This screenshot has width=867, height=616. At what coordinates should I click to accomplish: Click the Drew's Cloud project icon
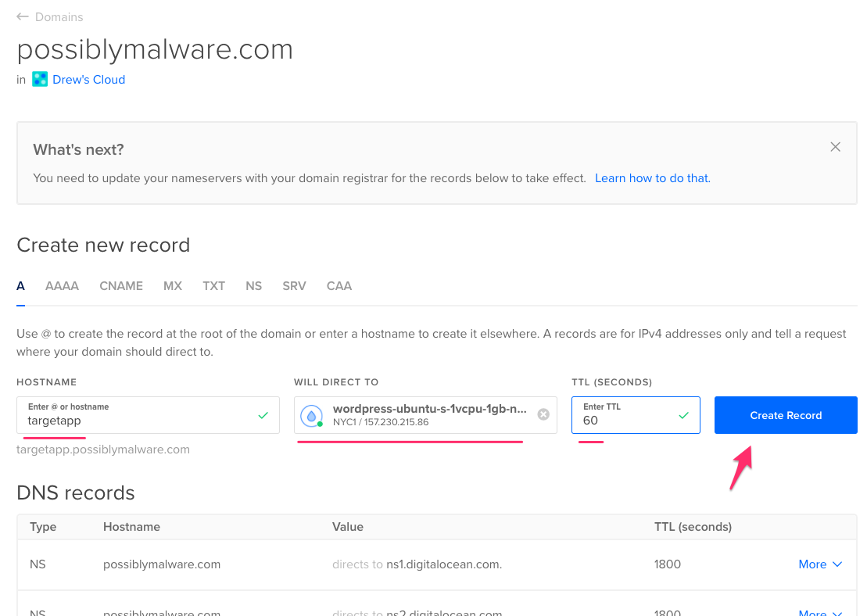coord(40,79)
